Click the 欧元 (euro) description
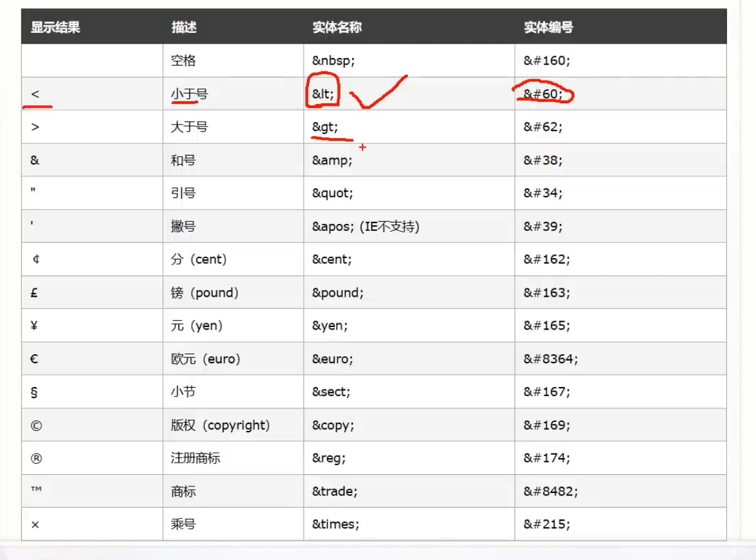The width and height of the screenshot is (756, 560). [205, 359]
